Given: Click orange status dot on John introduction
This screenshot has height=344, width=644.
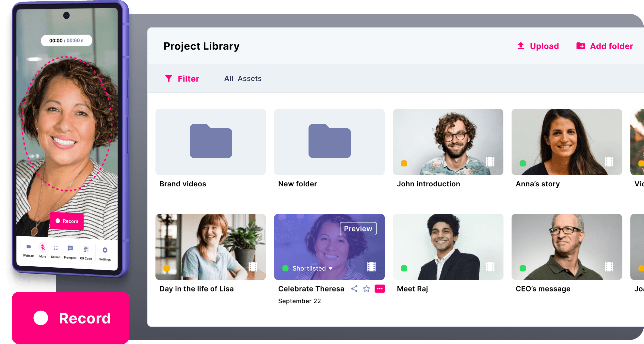Looking at the screenshot, I should click(x=404, y=164).
